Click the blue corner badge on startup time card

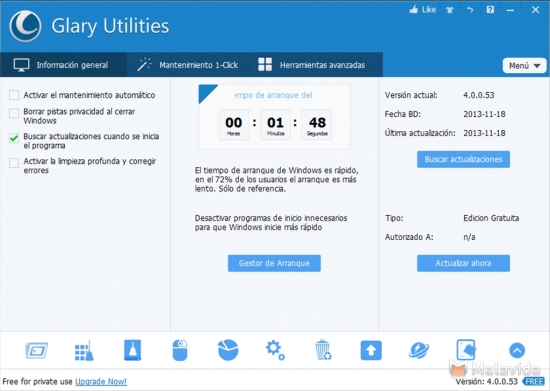pyautogui.click(x=206, y=92)
